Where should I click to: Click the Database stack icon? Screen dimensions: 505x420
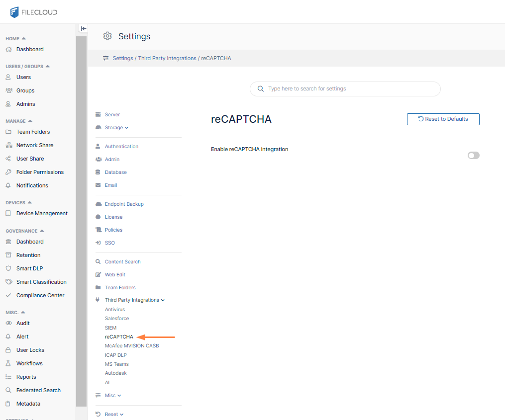point(98,172)
